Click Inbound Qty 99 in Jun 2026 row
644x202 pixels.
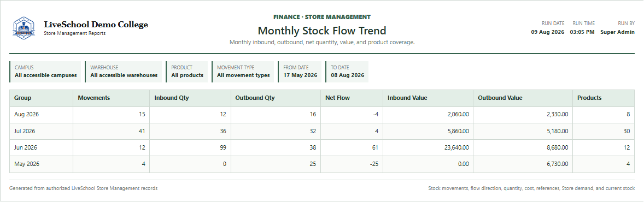pyautogui.click(x=190, y=148)
